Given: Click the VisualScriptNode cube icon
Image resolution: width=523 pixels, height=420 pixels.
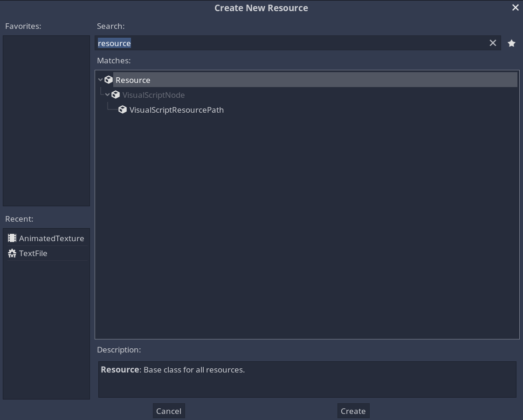Looking at the screenshot, I should click(116, 95).
